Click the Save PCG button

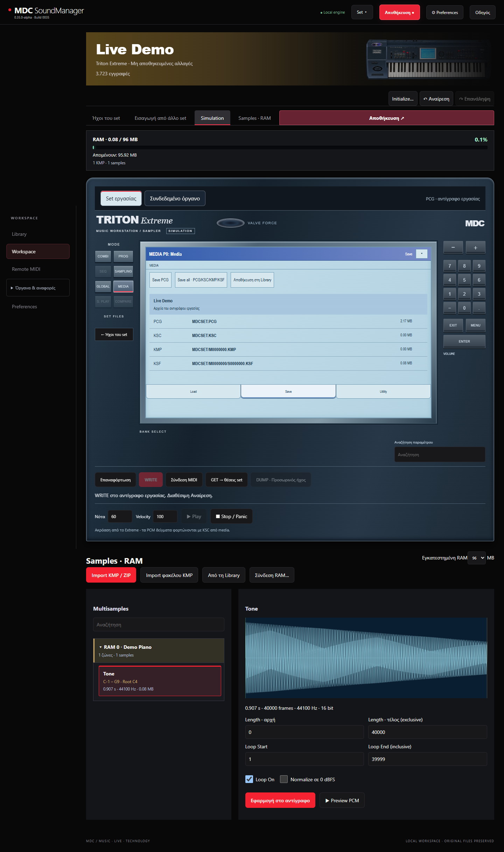pyautogui.click(x=160, y=280)
